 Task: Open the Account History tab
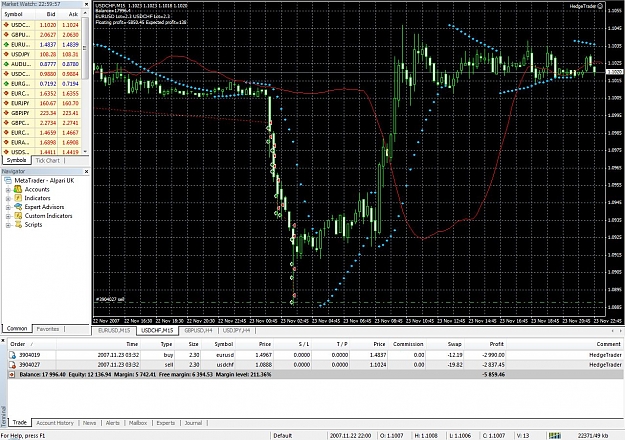pyautogui.click(x=55, y=423)
